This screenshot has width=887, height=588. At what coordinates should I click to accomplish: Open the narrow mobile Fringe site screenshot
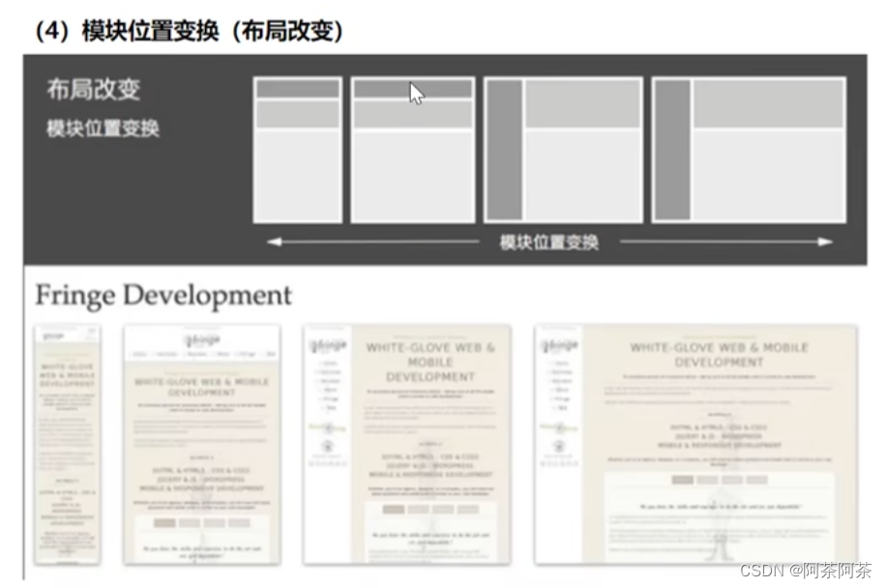click(x=68, y=445)
